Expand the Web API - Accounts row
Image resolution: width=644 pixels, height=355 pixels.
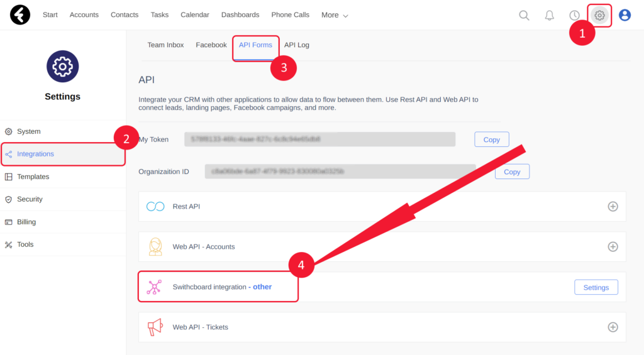(x=613, y=247)
